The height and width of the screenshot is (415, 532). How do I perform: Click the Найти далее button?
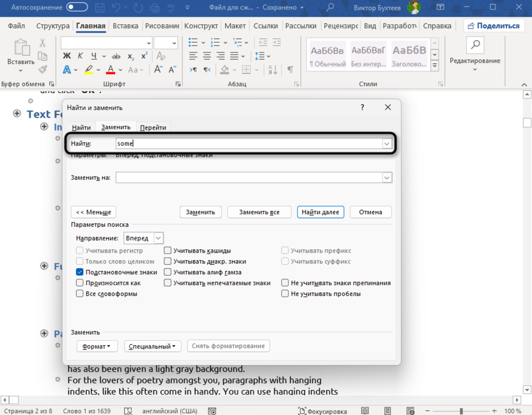point(320,212)
